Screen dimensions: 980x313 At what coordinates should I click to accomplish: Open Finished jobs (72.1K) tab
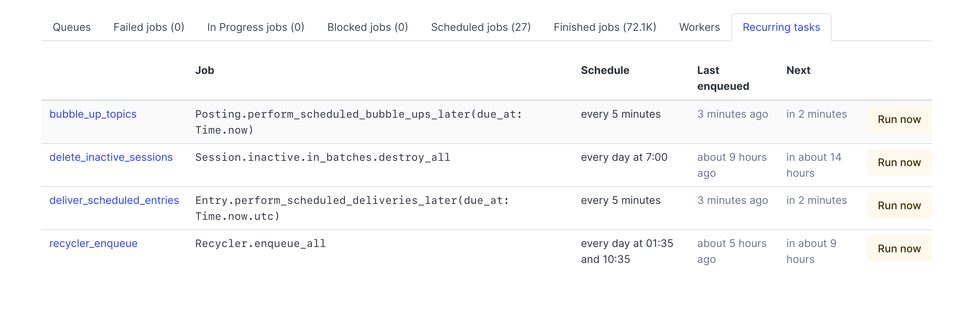(605, 28)
